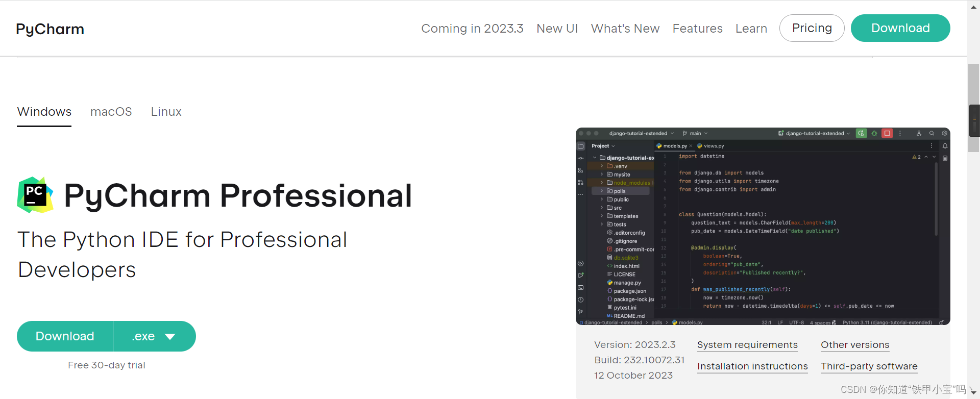
Task: Open the Features nav item
Action: point(697,29)
